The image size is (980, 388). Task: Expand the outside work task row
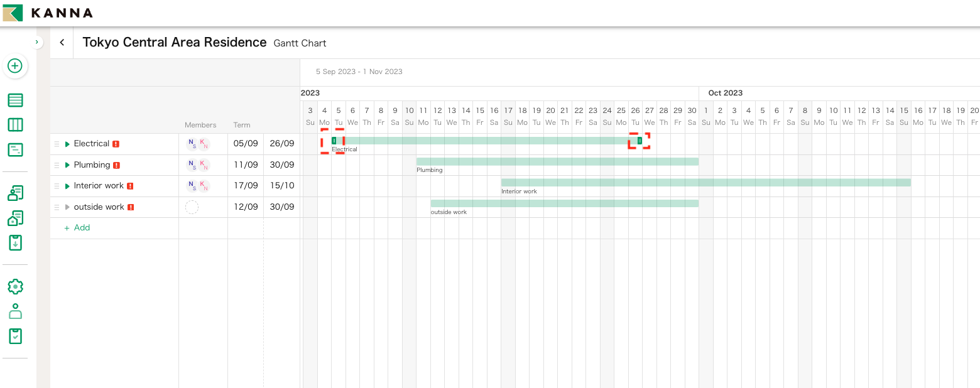pyautogui.click(x=67, y=207)
